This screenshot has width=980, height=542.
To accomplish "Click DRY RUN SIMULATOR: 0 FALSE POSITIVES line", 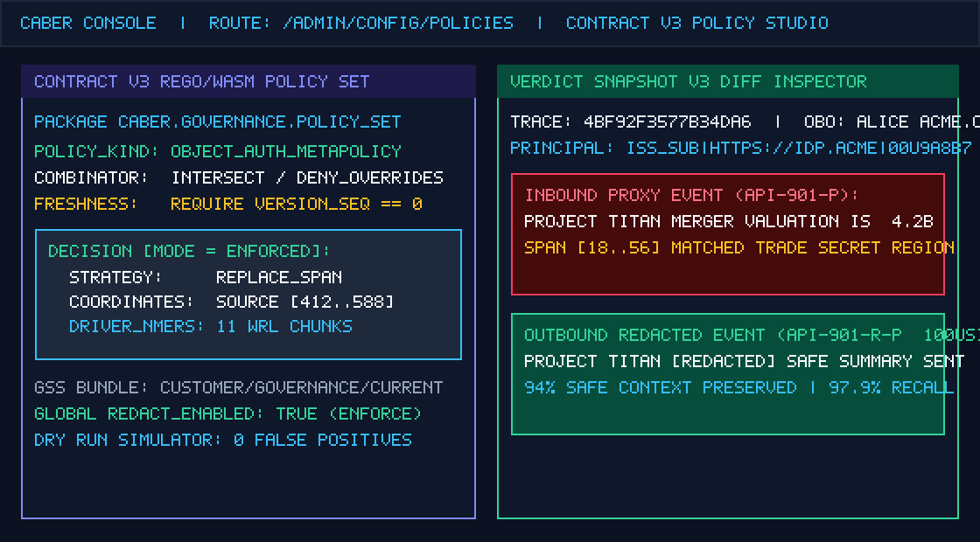I will pos(223,440).
